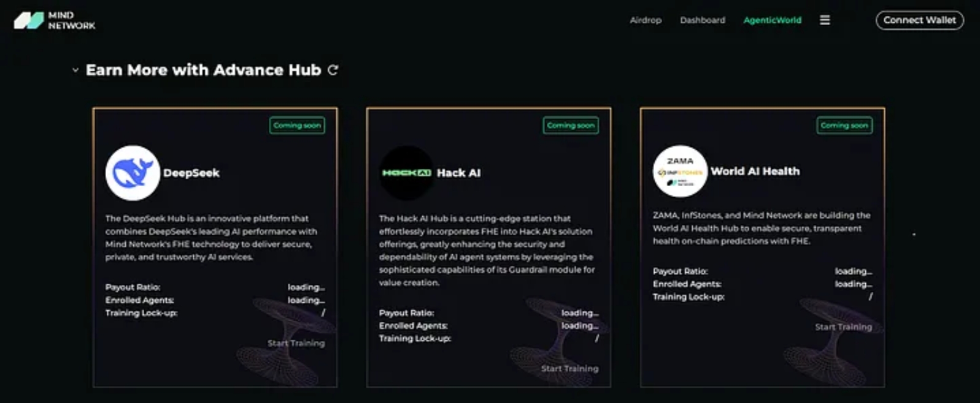Click the Mind Network logo
The image size is (980, 403).
[x=55, y=20]
